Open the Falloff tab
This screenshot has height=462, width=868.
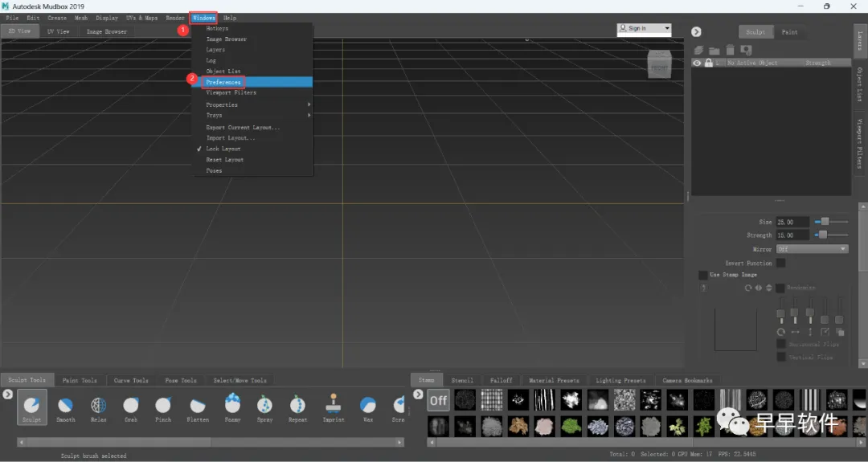[501, 380]
